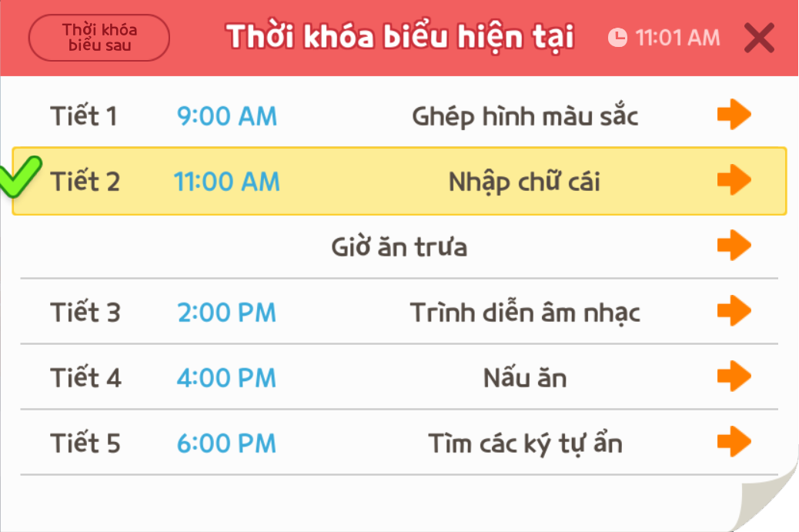Select the Tiết 1 row label

coord(84,116)
